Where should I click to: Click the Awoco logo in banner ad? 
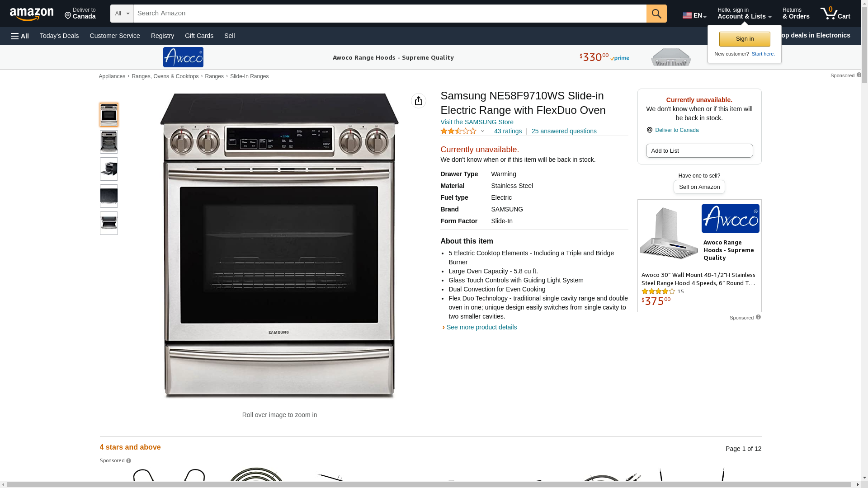click(183, 57)
